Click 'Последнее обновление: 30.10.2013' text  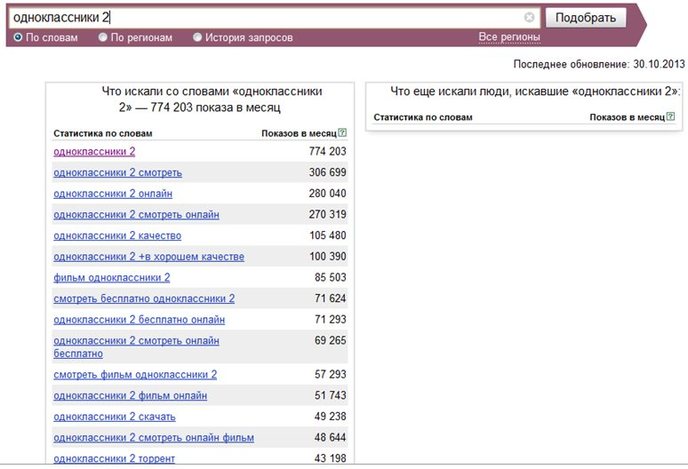tap(599, 64)
